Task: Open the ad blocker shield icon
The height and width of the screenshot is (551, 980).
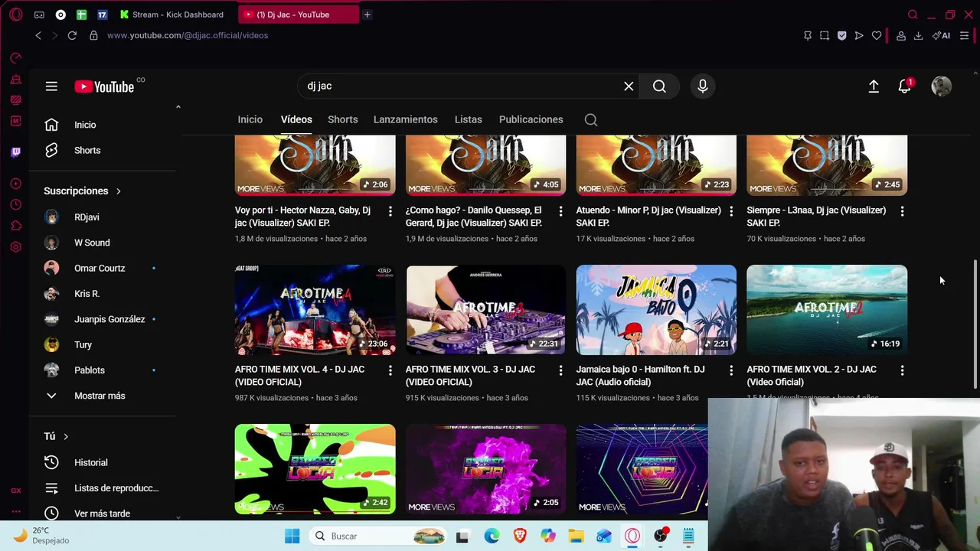Action: (x=842, y=35)
